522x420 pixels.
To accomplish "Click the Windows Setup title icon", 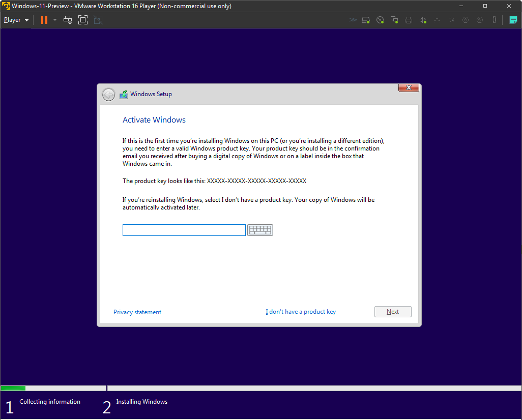I will click(124, 95).
